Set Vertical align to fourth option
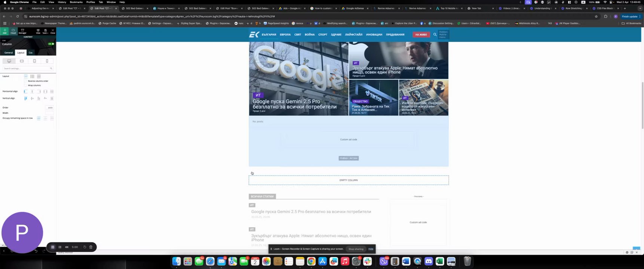Screen dimensions: 644x269 point(45,98)
